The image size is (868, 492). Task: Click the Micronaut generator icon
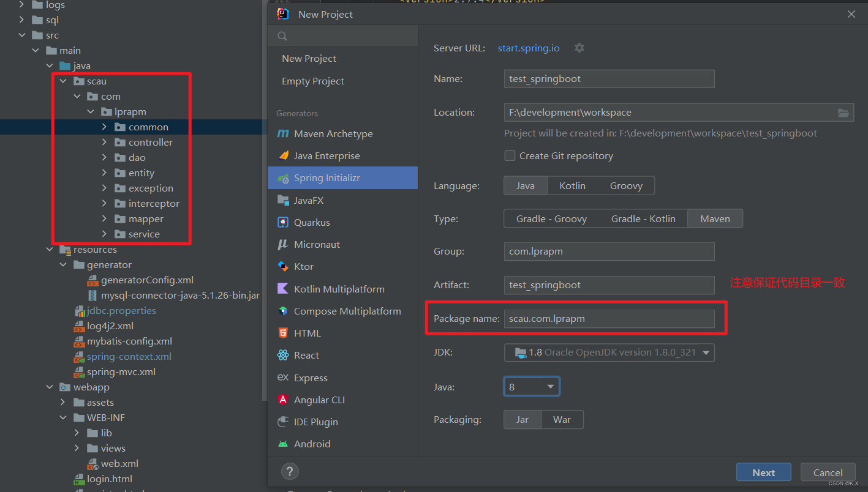coord(283,244)
